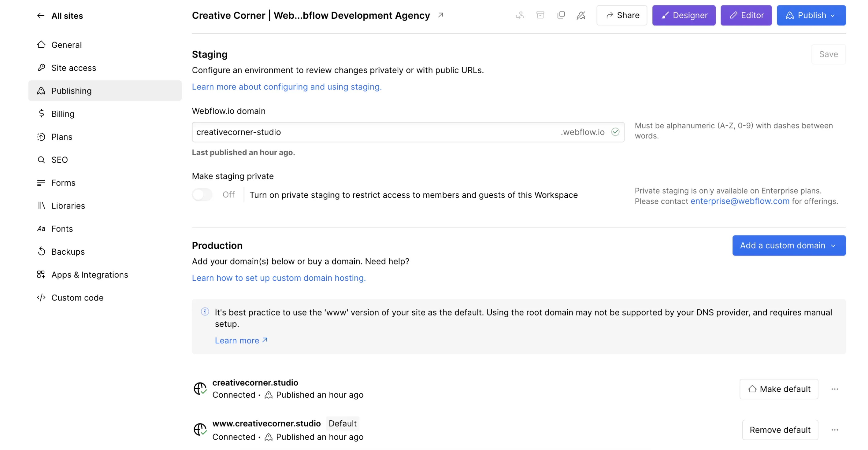
Task: Remove default from www.creativecorner.studio
Action: tap(780, 430)
